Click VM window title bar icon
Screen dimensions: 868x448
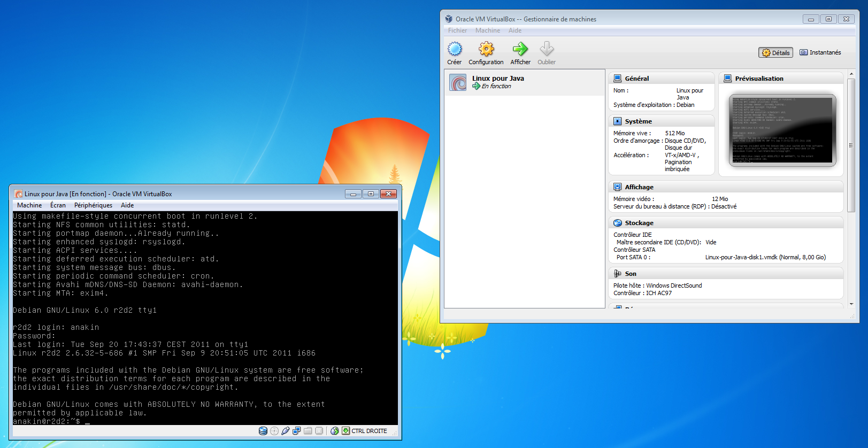(19, 194)
